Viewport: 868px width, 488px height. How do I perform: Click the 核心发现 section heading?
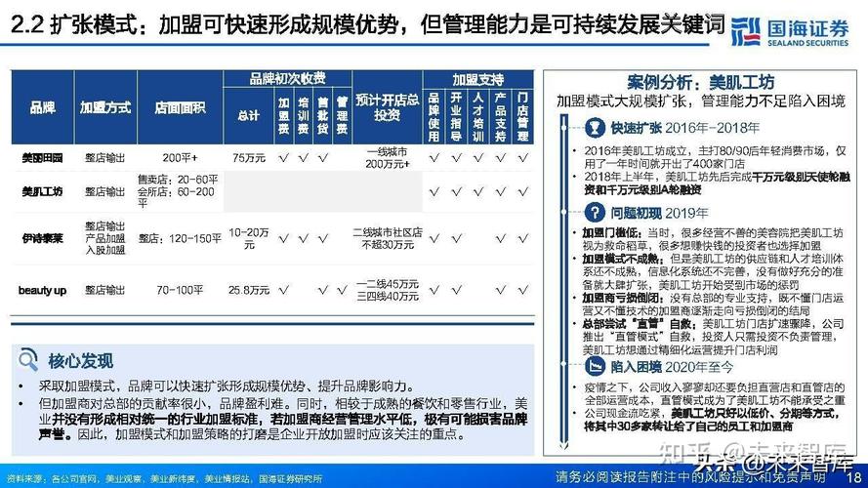pyautogui.click(x=80, y=361)
